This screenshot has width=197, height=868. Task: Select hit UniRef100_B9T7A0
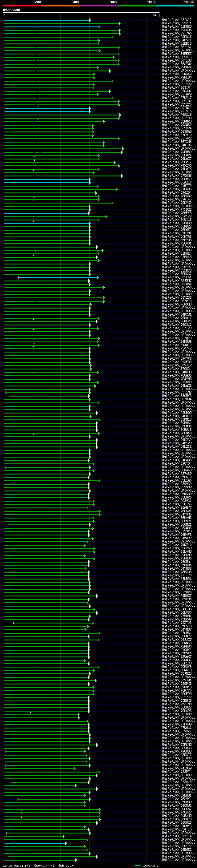(177, 33)
